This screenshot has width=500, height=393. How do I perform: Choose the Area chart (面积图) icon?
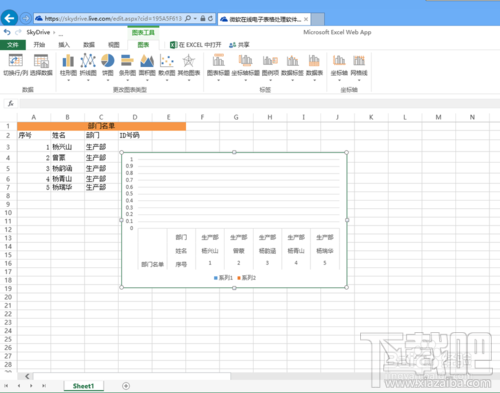[147, 61]
